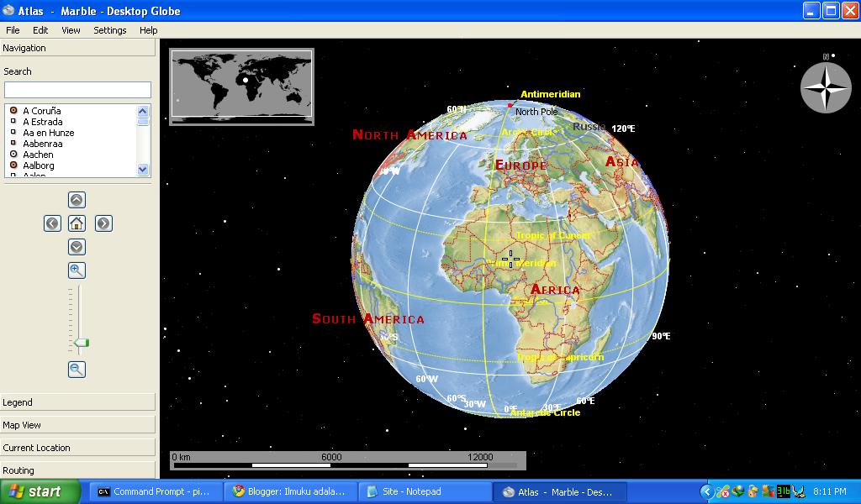The image size is (861, 504).
Task: Switch to Blogger Chrome taskbar button
Action: (x=290, y=492)
